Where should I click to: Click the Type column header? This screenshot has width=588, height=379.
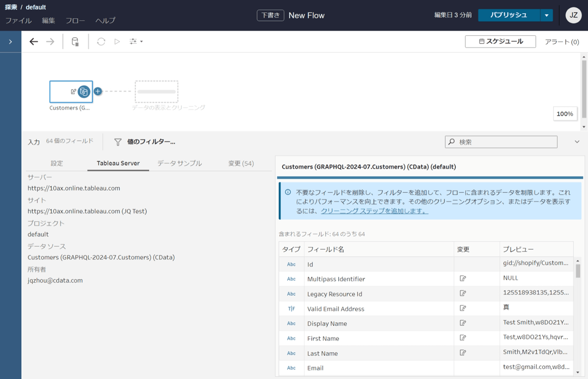(x=291, y=249)
